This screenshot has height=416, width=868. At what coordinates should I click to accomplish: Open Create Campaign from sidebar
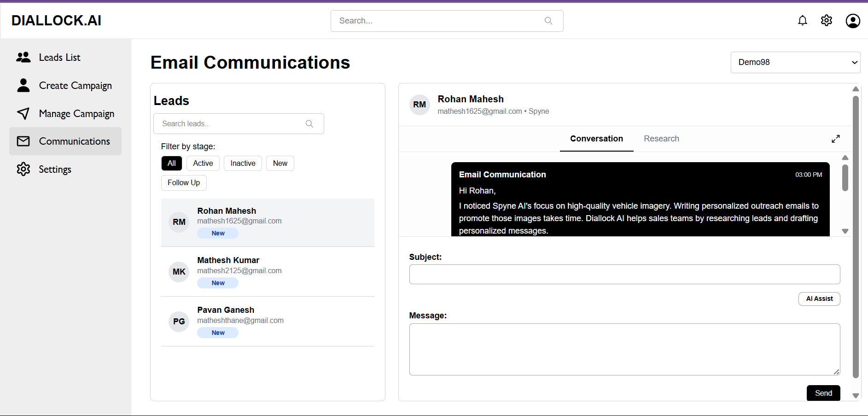pos(65,85)
